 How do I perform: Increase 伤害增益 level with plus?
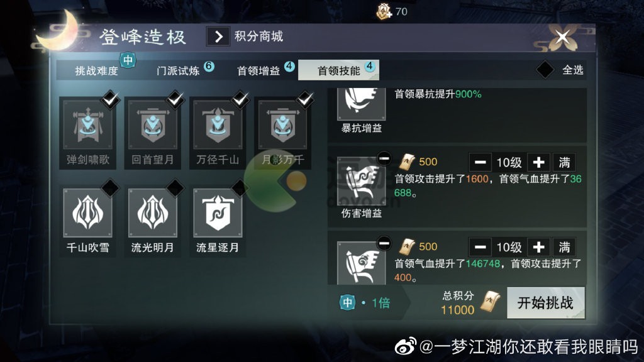point(538,163)
